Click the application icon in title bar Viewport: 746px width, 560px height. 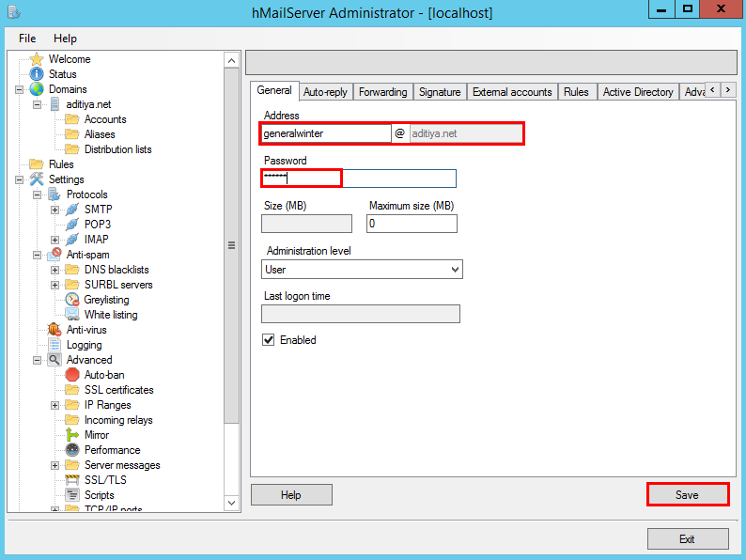14,12
